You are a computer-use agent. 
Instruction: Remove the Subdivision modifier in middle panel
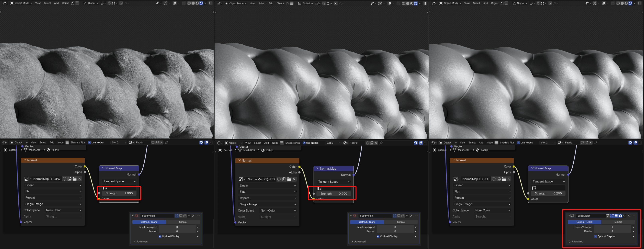(411, 216)
